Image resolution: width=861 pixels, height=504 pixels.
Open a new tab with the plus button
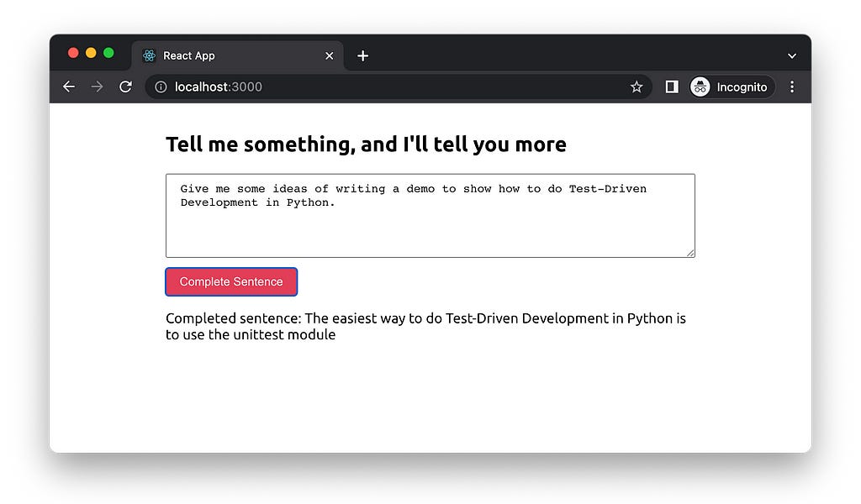pos(362,55)
